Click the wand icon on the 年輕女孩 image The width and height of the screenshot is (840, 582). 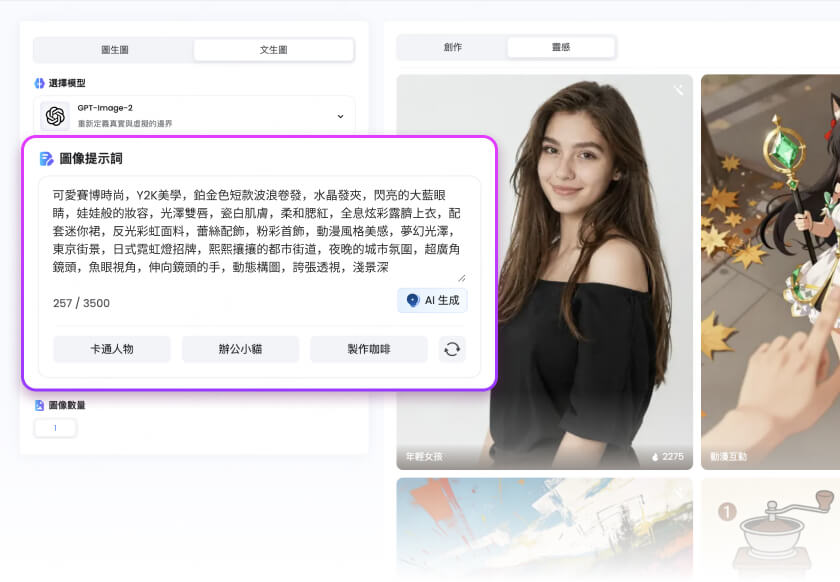point(678,90)
